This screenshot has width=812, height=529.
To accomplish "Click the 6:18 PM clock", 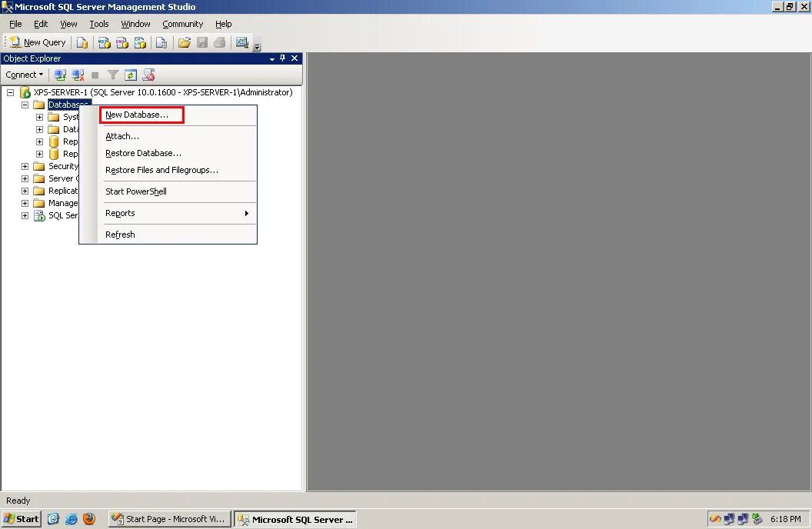I will click(x=785, y=519).
